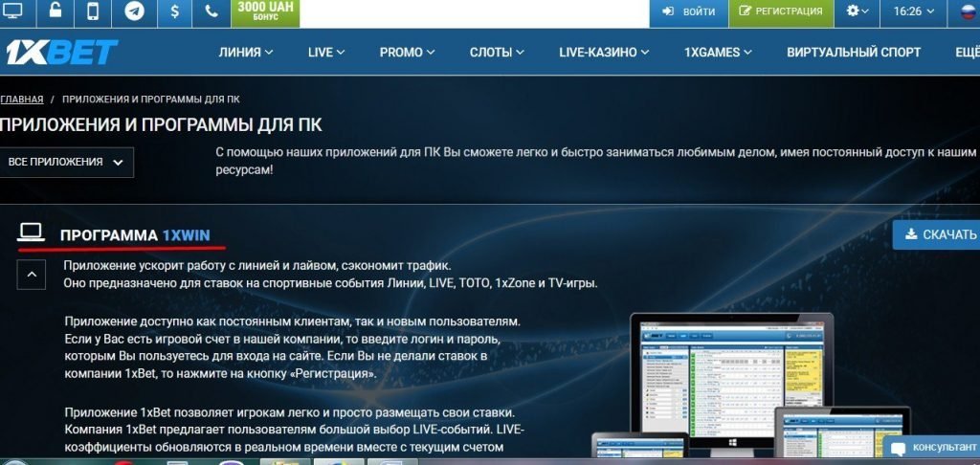Select the Russian flag language icon

(969, 11)
